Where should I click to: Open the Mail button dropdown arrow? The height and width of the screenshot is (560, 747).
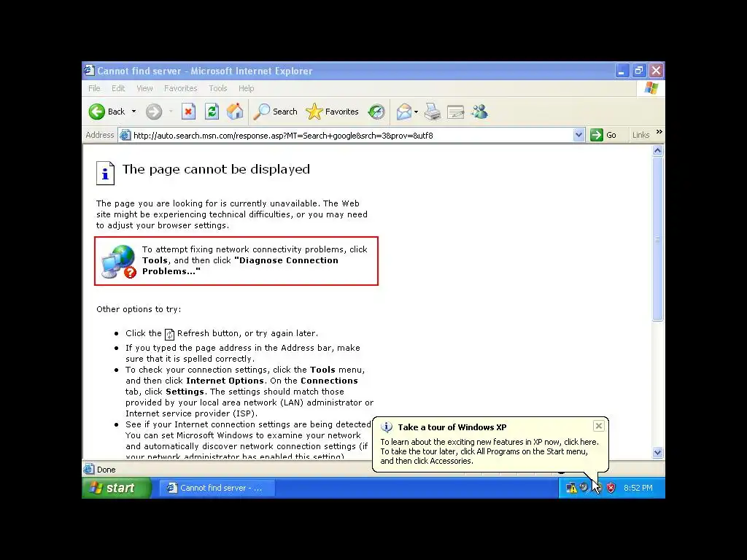click(417, 112)
